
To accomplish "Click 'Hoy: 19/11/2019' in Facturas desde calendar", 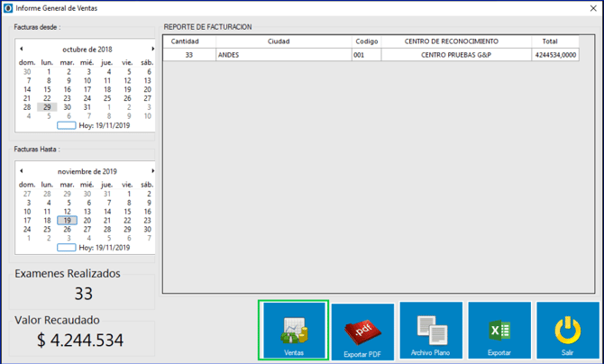I will [x=97, y=125].
